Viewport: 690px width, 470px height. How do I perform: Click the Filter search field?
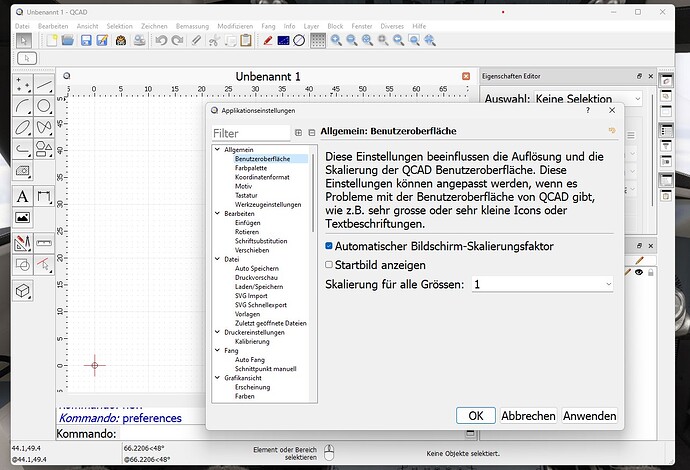click(x=251, y=133)
